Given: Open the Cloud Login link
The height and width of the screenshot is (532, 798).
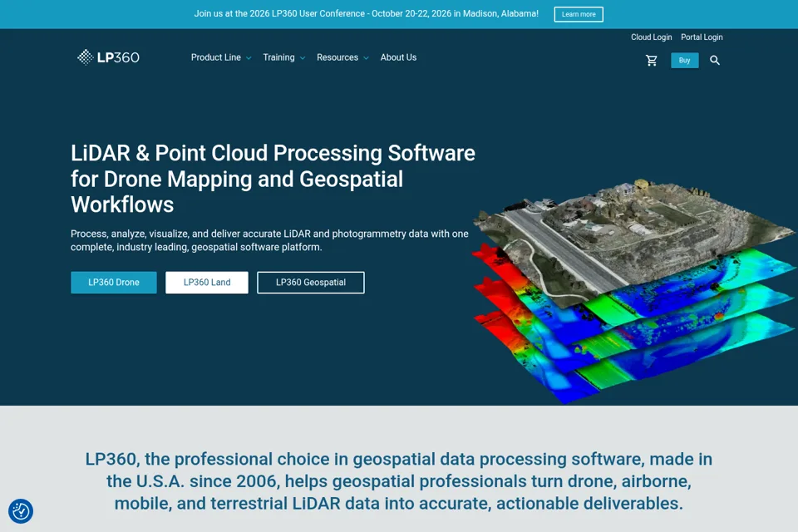Looking at the screenshot, I should pyautogui.click(x=652, y=37).
